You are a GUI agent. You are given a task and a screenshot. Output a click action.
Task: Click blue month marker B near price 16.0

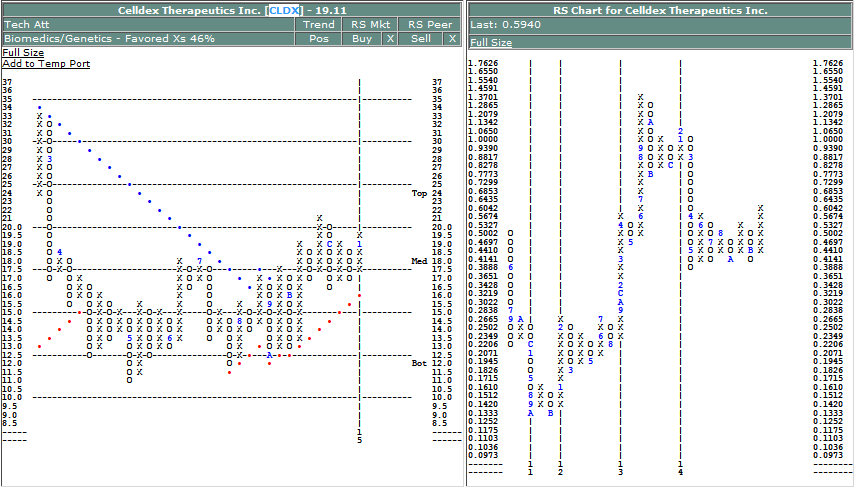(x=289, y=295)
